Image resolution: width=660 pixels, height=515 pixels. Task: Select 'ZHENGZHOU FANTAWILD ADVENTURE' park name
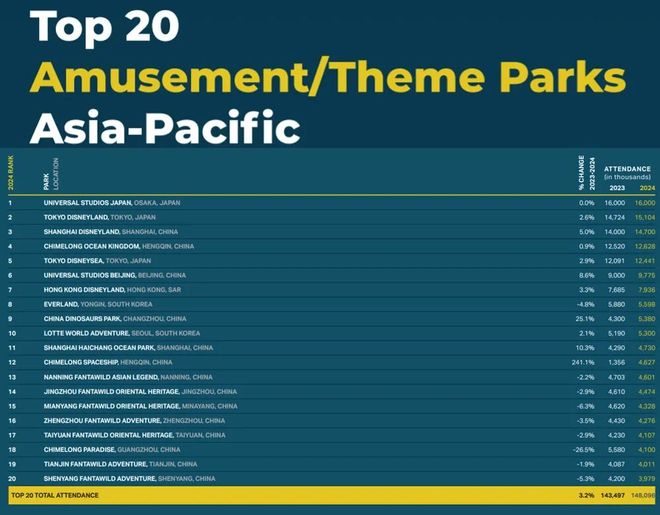[102, 421]
